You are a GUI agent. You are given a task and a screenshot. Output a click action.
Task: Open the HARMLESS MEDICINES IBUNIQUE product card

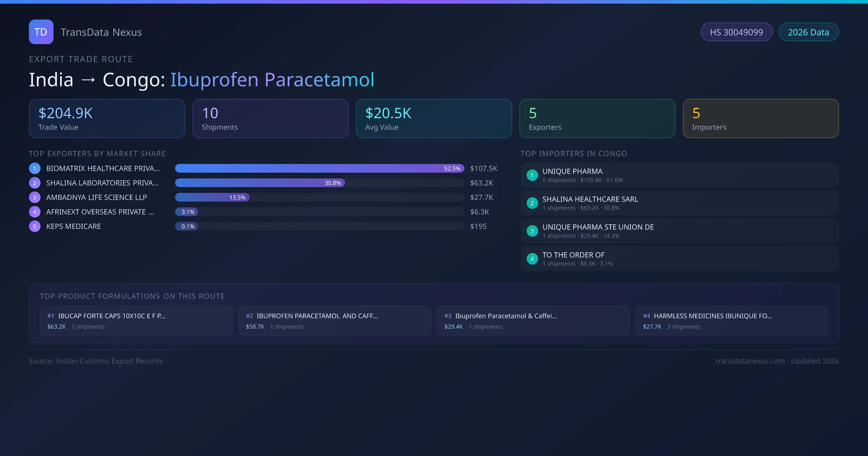tap(731, 321)
